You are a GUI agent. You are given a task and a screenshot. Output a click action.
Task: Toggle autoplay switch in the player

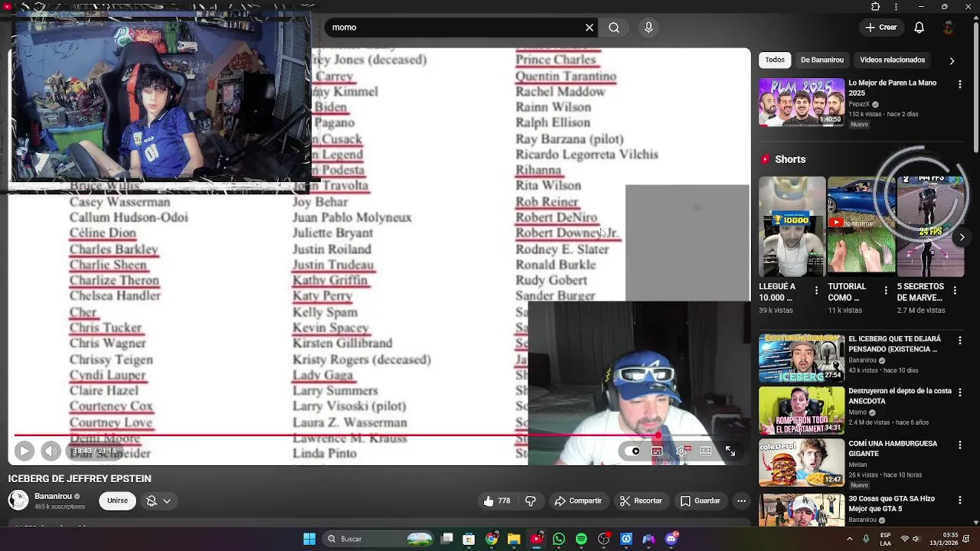[634, 451]
